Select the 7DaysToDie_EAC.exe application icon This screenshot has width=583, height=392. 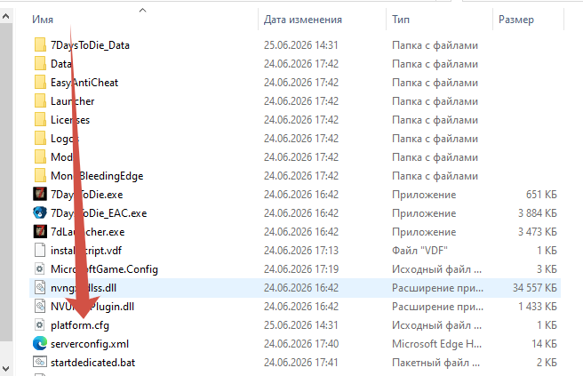tap(40, 212)
